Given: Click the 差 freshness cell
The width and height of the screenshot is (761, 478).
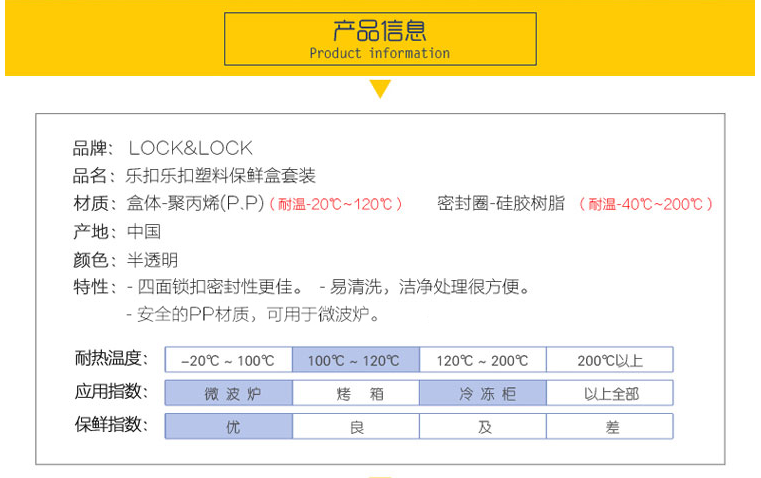Looking at the screenshot, I should click(610, 426).
